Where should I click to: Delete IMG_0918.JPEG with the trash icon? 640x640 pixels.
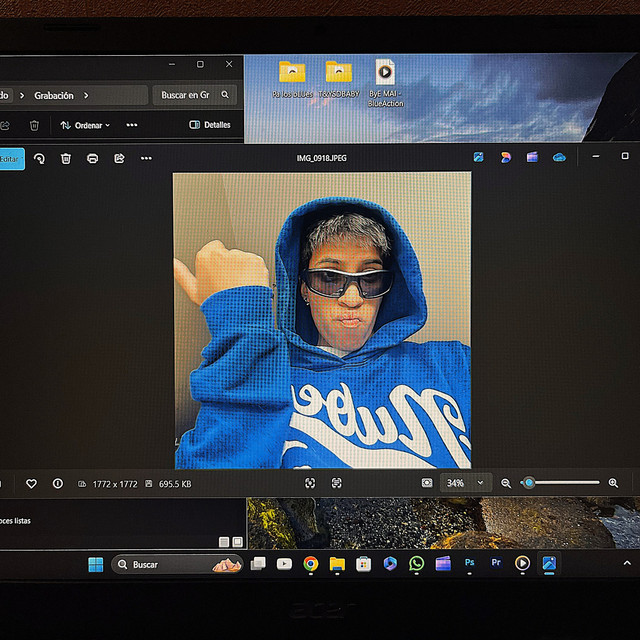(66, 158)
